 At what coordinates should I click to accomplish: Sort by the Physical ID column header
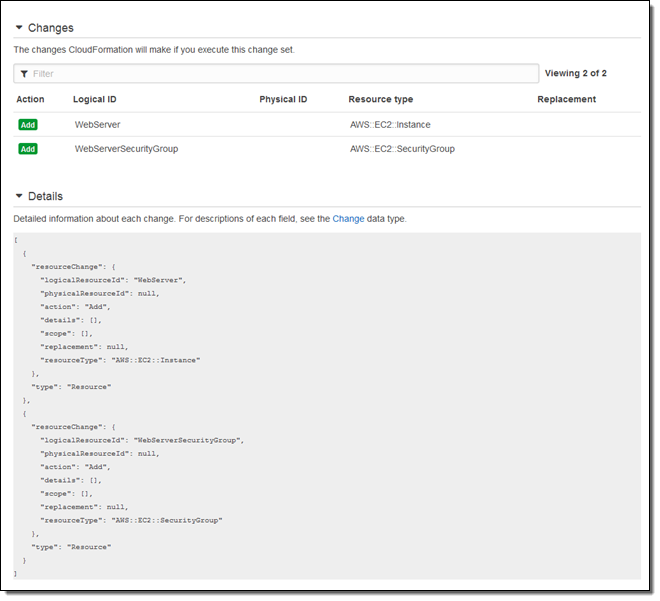click(283, 99)
